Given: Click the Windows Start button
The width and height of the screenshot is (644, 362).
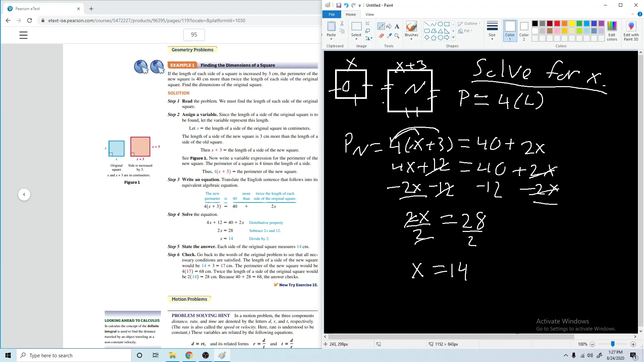Looking at the screenshot, I should coord(8,355).
